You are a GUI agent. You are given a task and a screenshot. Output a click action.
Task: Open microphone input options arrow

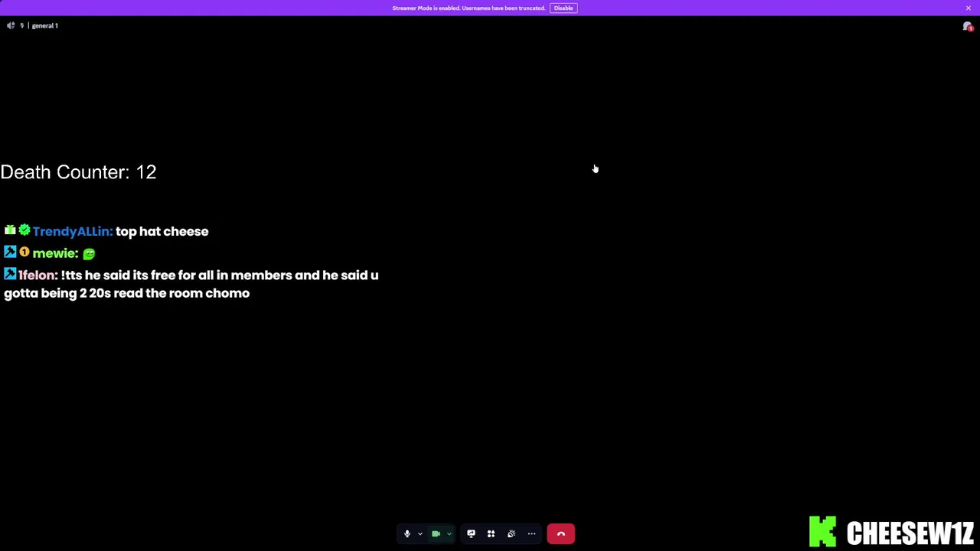pyautogui.click(x=420, y=534)
